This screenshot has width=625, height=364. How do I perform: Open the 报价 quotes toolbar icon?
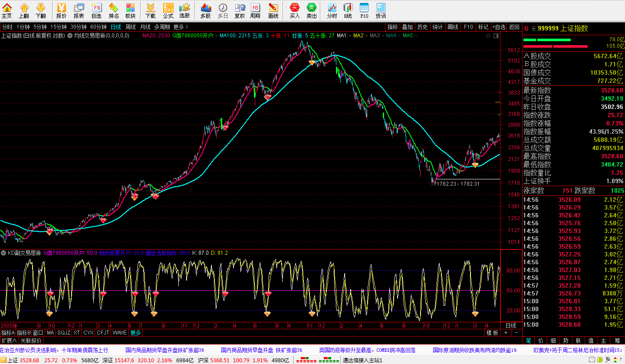(61, 10)
